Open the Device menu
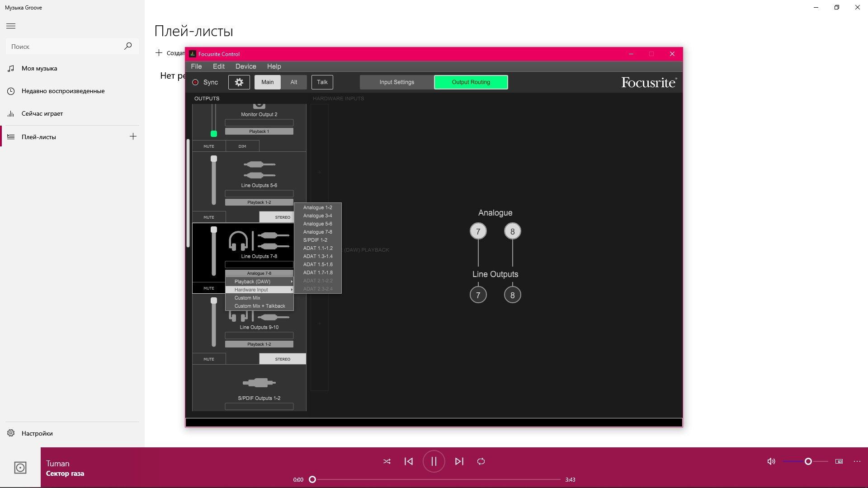The image size is (868, 488). [x=245, y=66]
